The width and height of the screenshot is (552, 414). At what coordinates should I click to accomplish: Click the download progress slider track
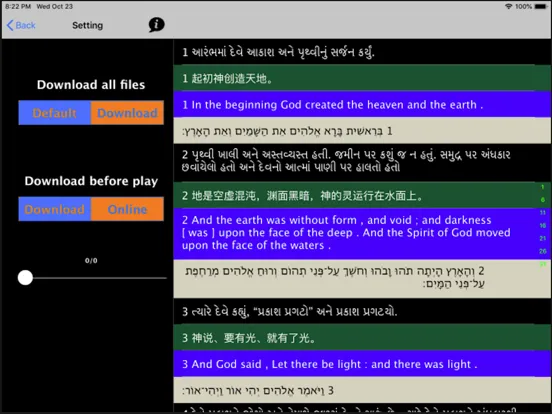tap(92, 278)
